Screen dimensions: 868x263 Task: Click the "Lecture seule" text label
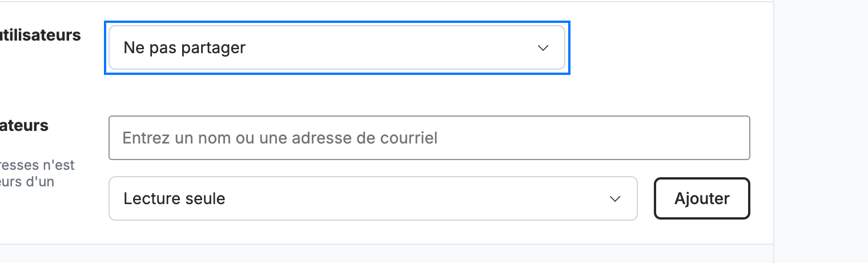point(174,198)
